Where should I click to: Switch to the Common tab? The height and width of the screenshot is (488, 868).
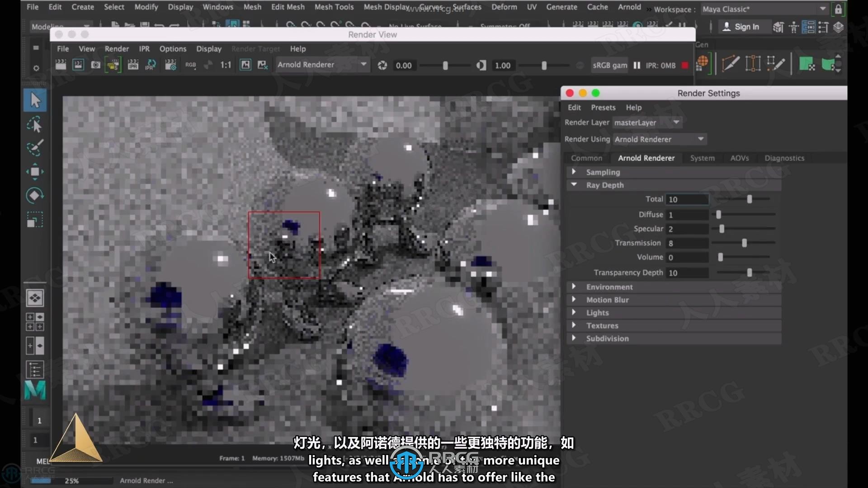(586, 158)
